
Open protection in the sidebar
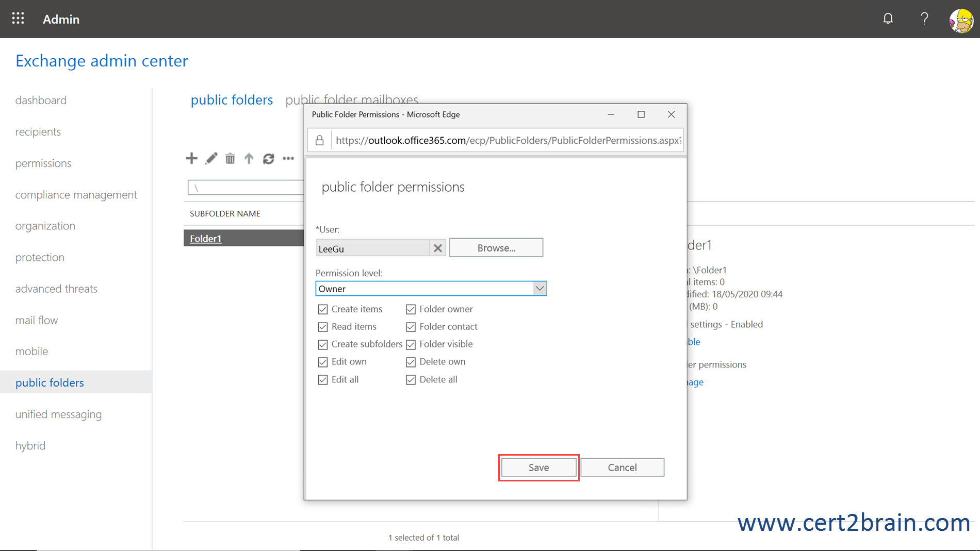coord(40,257)
